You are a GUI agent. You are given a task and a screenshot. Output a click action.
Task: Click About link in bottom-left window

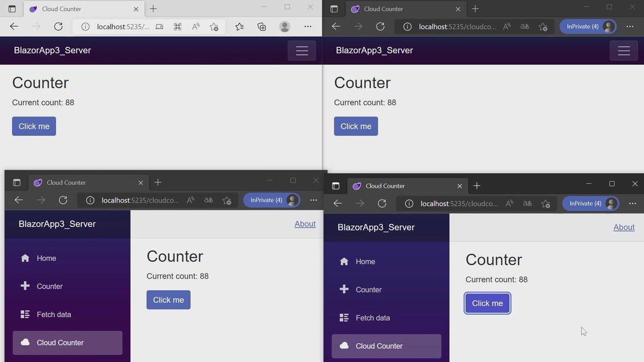(x=305, y=224)
